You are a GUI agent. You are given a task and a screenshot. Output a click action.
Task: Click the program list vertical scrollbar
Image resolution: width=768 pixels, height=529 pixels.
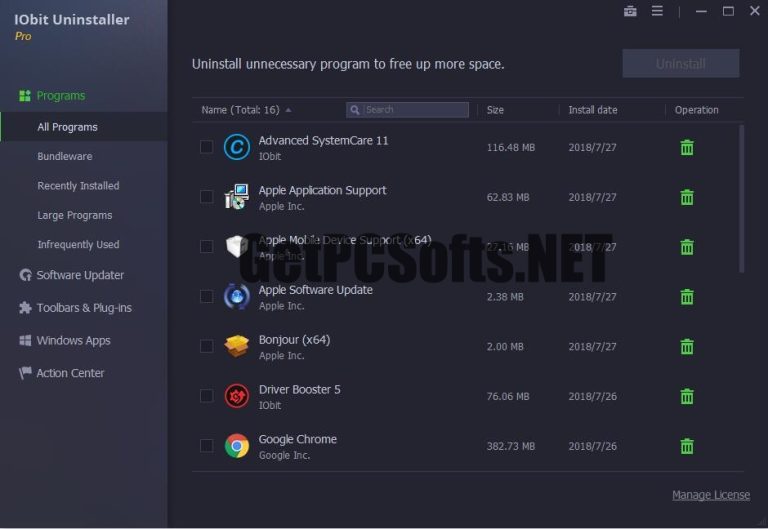click(742, 198)
